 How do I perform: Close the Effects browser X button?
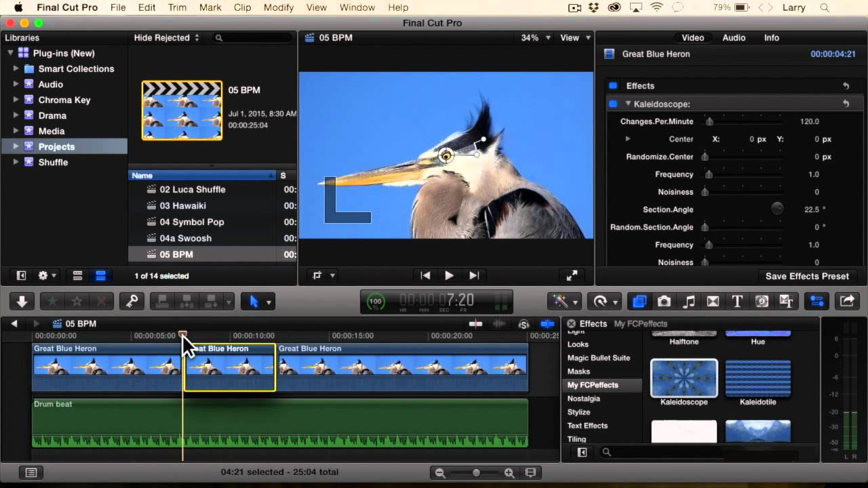point(571,324)
